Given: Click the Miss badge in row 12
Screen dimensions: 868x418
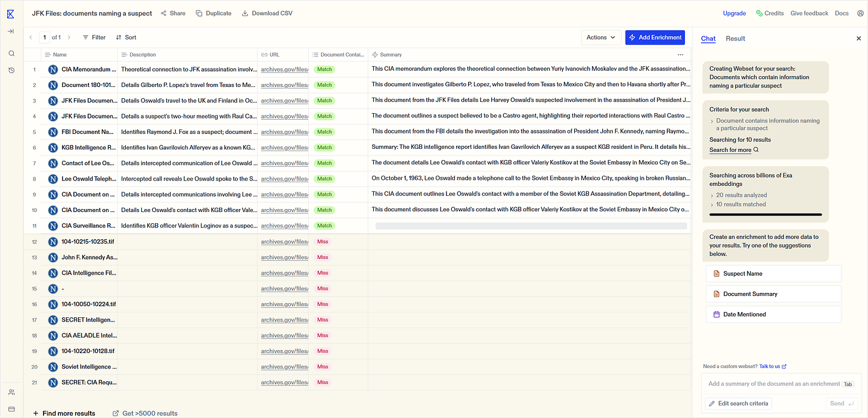Looking at the screenshot, I should 323,242.
